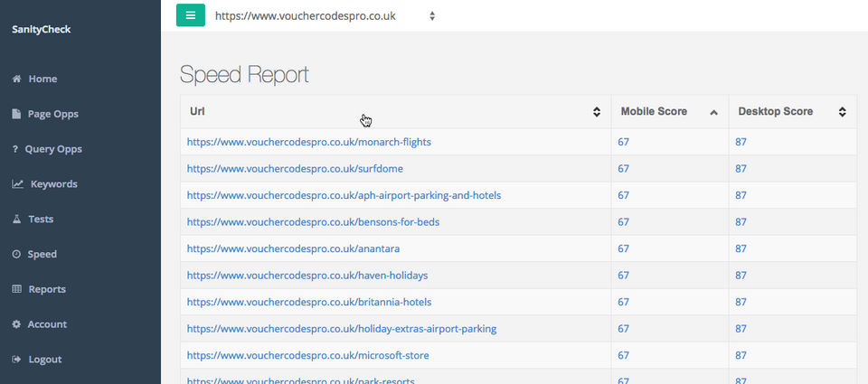Click the Desktop Score header text
The width and height of the screenshot is (868, 384).
coord(776,111)
